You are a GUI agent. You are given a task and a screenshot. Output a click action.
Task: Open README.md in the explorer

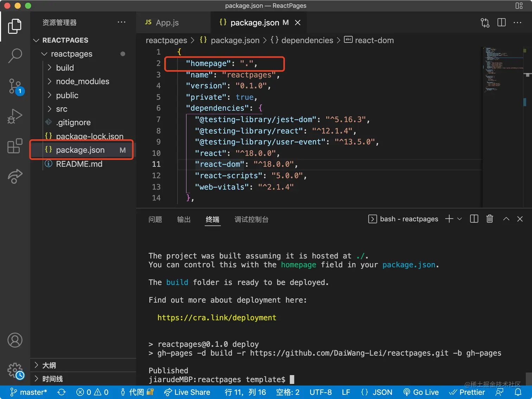click(x=79, y=164)
